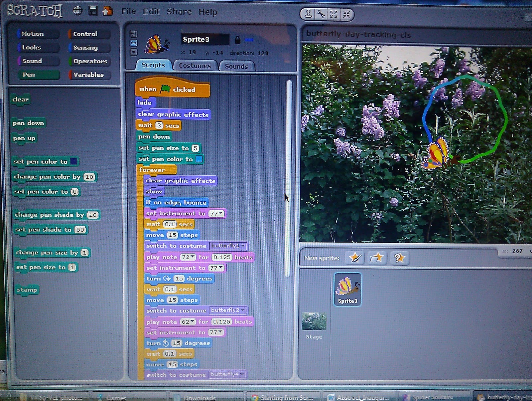Switch to the Costumes tab
The width and height of the screenshot is (532, 401).
point(195,66)
